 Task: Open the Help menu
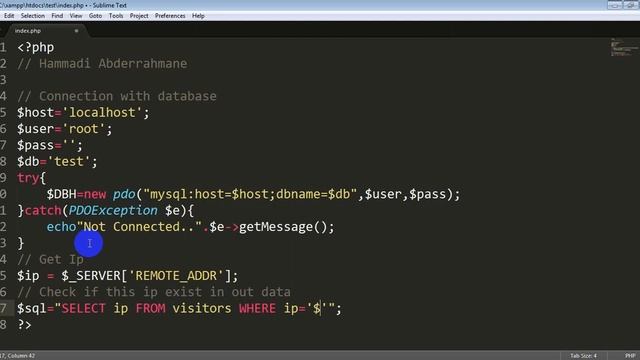198,16
